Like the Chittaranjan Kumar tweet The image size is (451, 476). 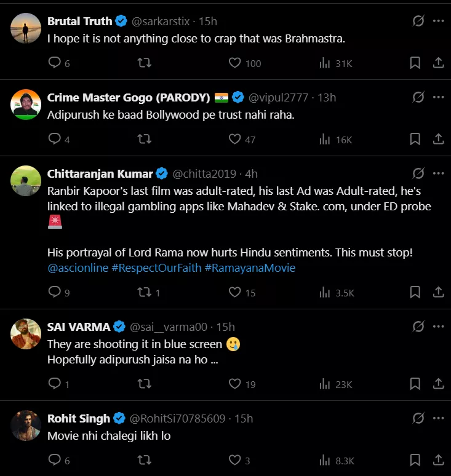[234, 293]
